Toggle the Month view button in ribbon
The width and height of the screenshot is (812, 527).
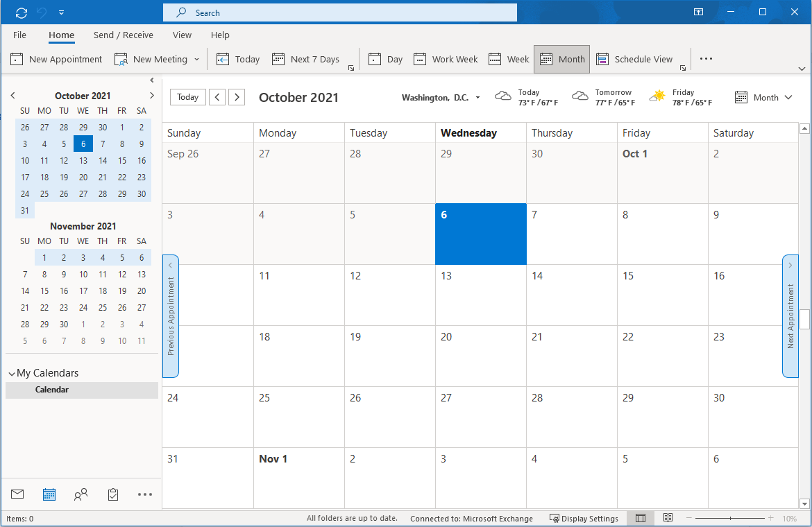point(562,59)
